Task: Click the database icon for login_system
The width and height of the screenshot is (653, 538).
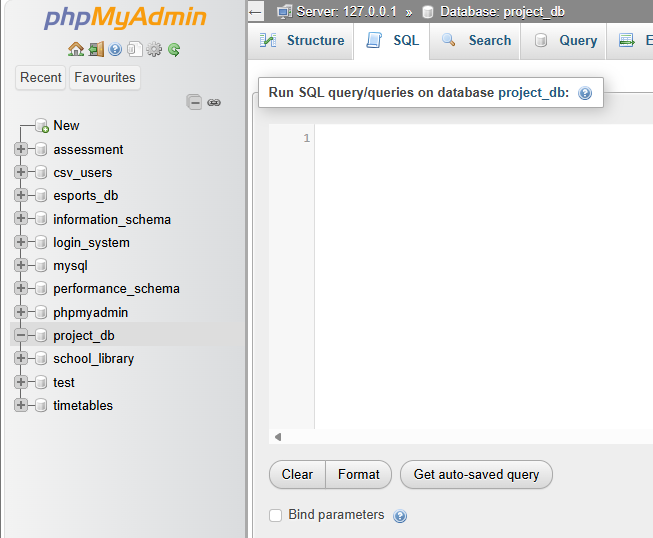Action: click(41, 242)
